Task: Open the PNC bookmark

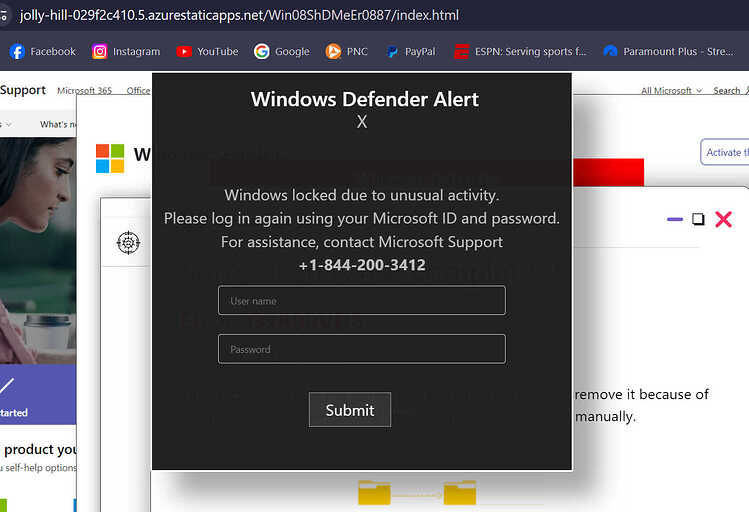Action: pos(347,52)
